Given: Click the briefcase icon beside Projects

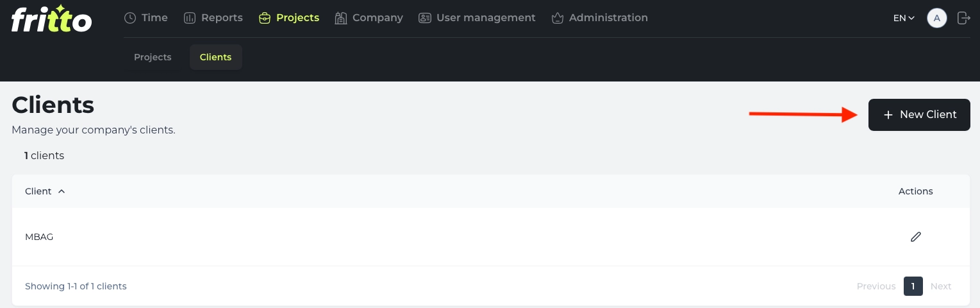Looking at the screenshot, I should click(265, 18).
